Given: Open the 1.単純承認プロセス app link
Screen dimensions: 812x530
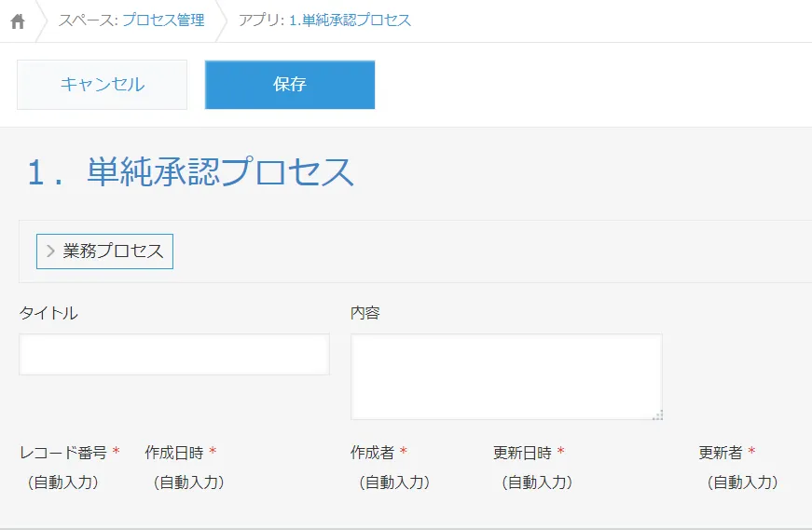Looking at the screenshot, I should click(x=350, y=20).
